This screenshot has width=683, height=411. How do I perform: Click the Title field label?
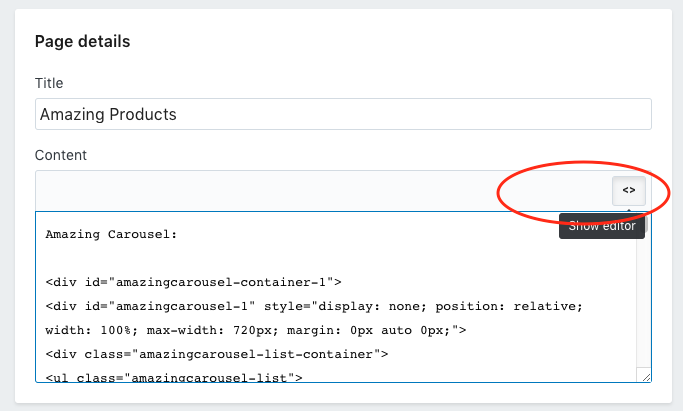(49, 84)
